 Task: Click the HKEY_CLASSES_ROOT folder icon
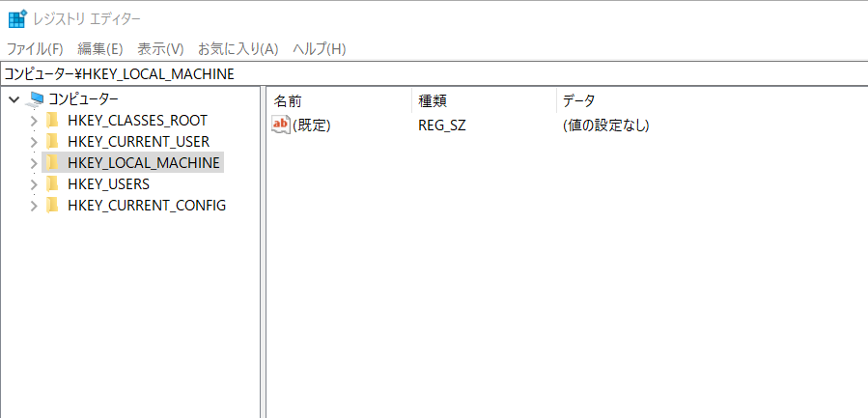coord(52,120)
